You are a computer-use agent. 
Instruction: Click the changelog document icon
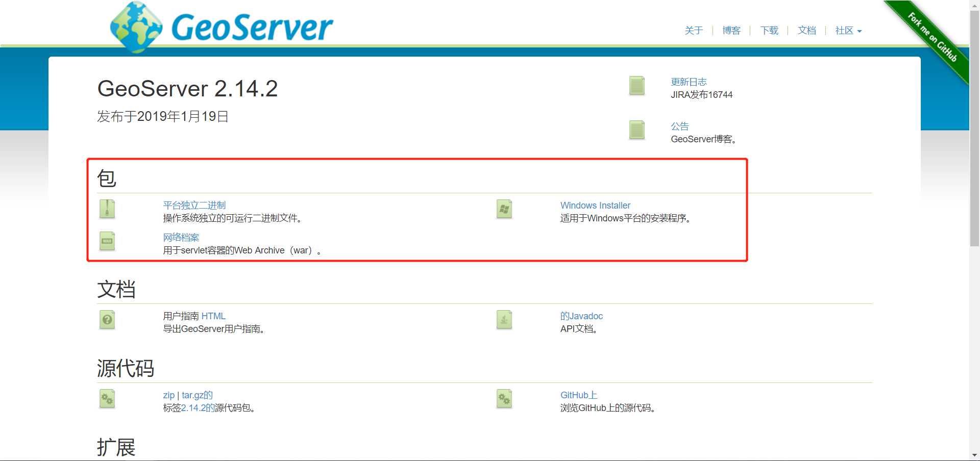[x=637, y=86]
